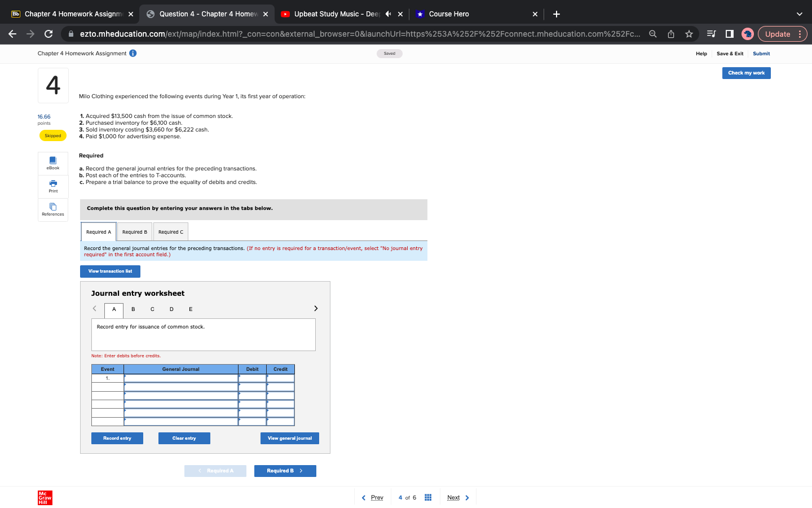Select the Required A tab
The height and width of the screenshot is (508, 812).
pos(99,232)
